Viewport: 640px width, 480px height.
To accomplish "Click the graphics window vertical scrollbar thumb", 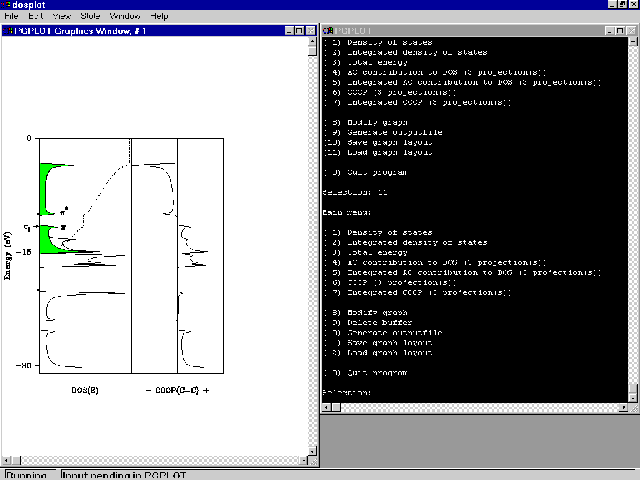I will (x=312, y=51).
